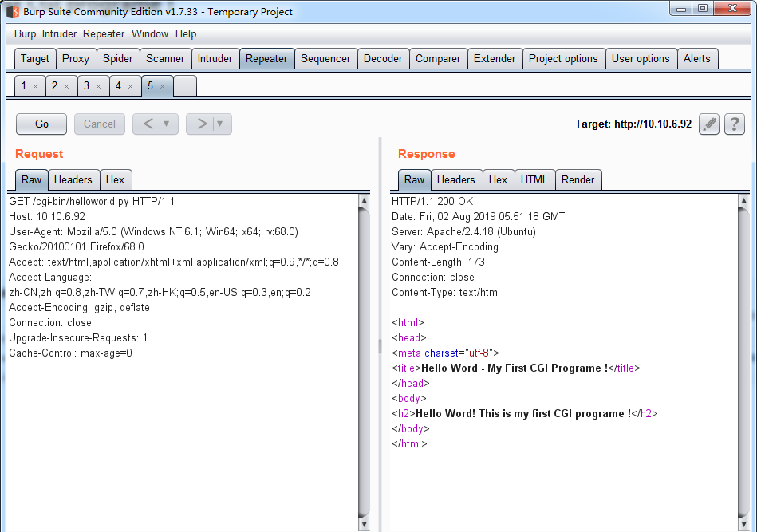
Task: Switch to the Decoder tab
Action: pyautogui.click(x=383, y=59)
